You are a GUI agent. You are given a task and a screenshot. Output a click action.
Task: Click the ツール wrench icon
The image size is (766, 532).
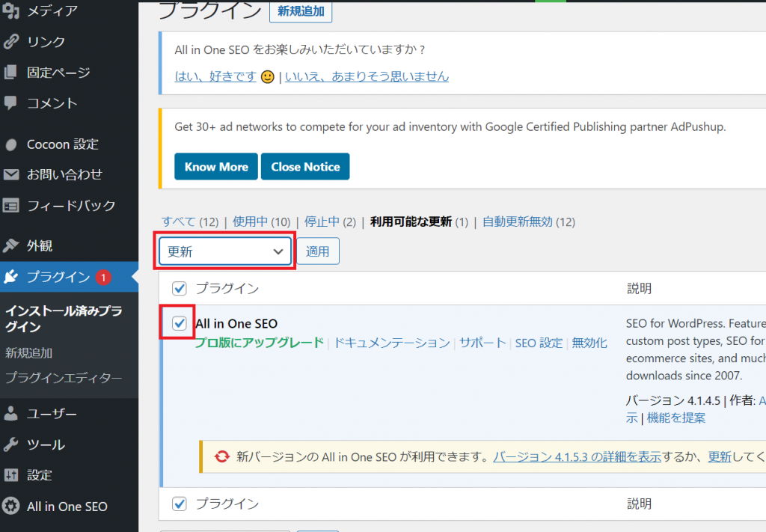pos(10,444)
